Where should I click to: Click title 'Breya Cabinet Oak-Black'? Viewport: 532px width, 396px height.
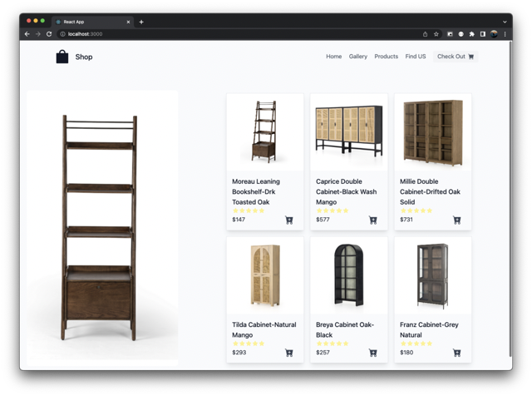tap(345, 329)
